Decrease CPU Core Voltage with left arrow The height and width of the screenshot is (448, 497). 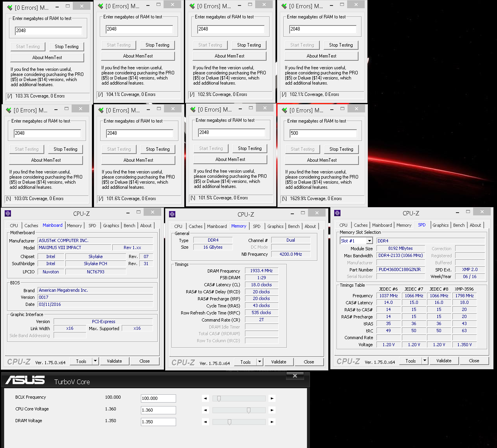point(205,410)
